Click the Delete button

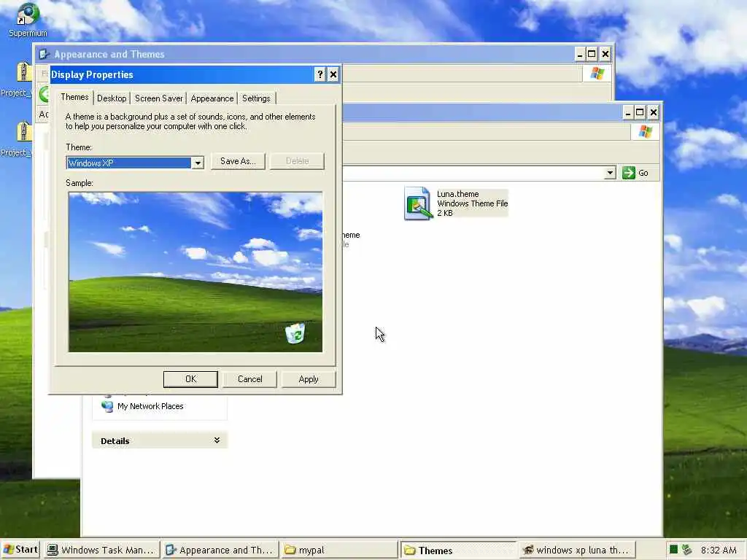[298, 161]
